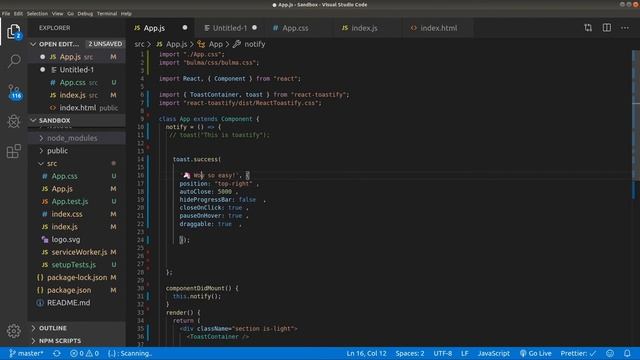The height and width of the screenshot is (360, 640).
Task: Open the Help menu
Action: pyautogui.click(x=126, y=13)
